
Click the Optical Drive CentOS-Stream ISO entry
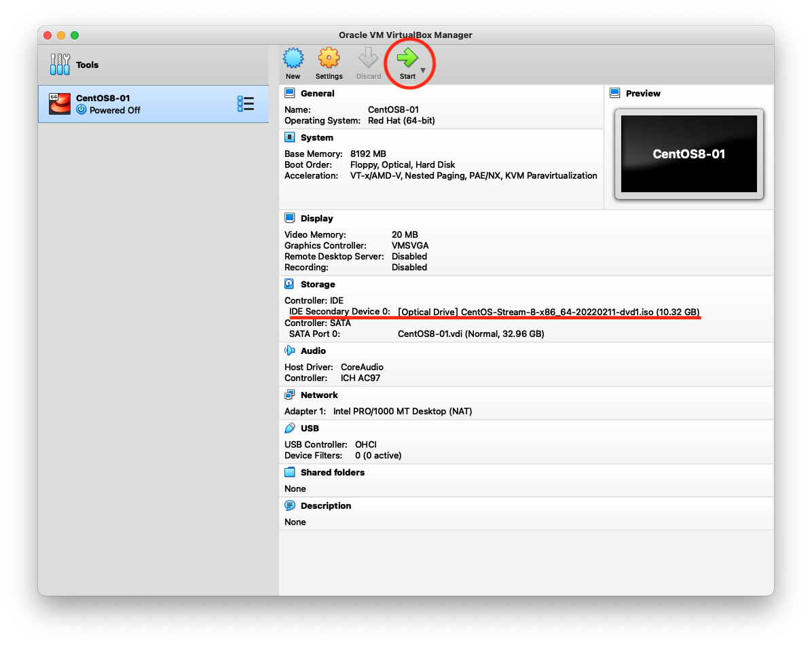549,311
